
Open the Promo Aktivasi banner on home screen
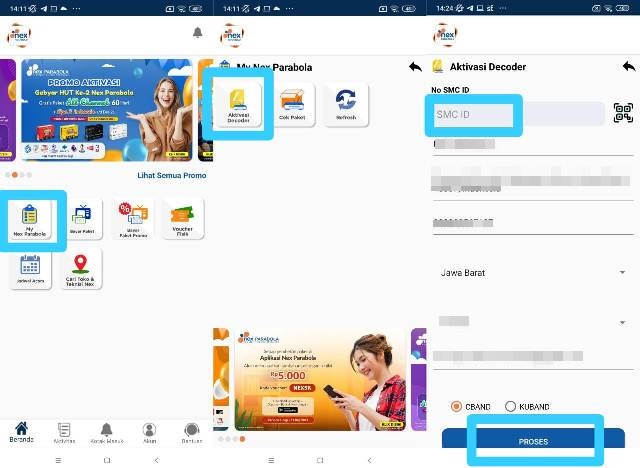tap(107, 110)
